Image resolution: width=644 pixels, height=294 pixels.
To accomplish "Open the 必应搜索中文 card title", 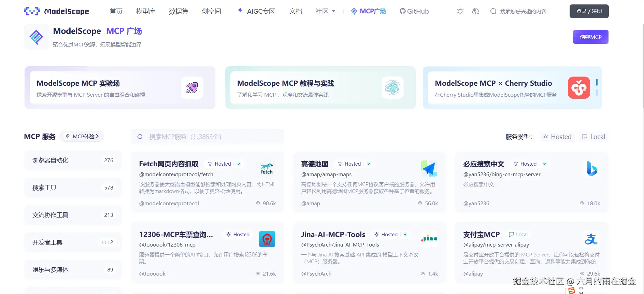I will 484,164.
